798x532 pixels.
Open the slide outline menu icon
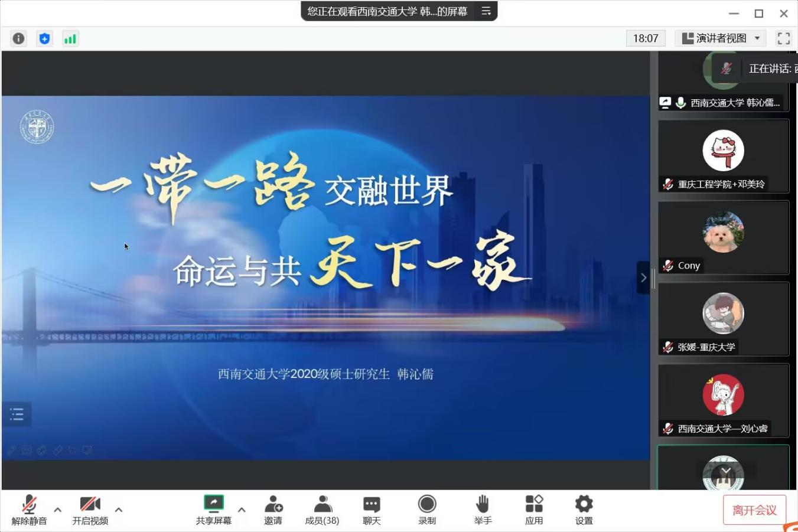17,414
